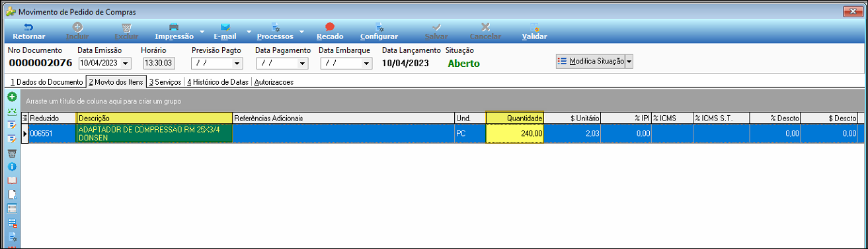This screenshot has height=249, width=868.
Task: Click the table list sidebar icon
Action: 12,208
